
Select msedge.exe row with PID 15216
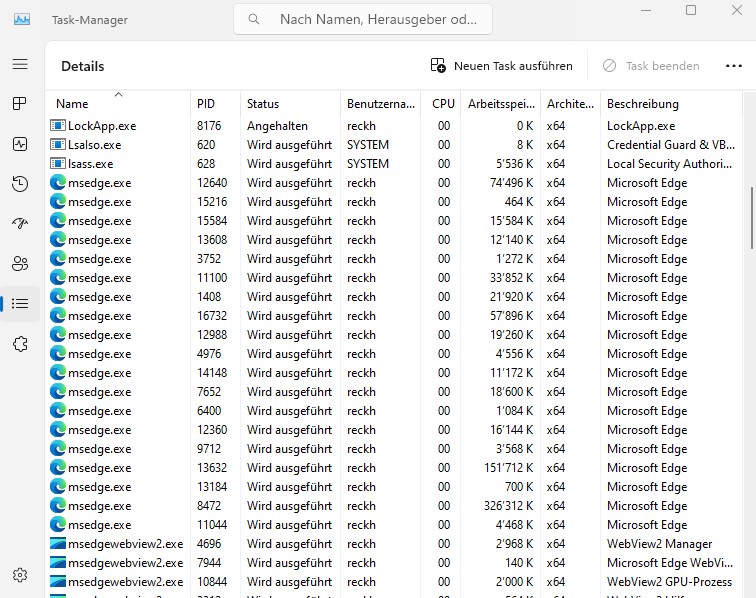pos(394,202)
